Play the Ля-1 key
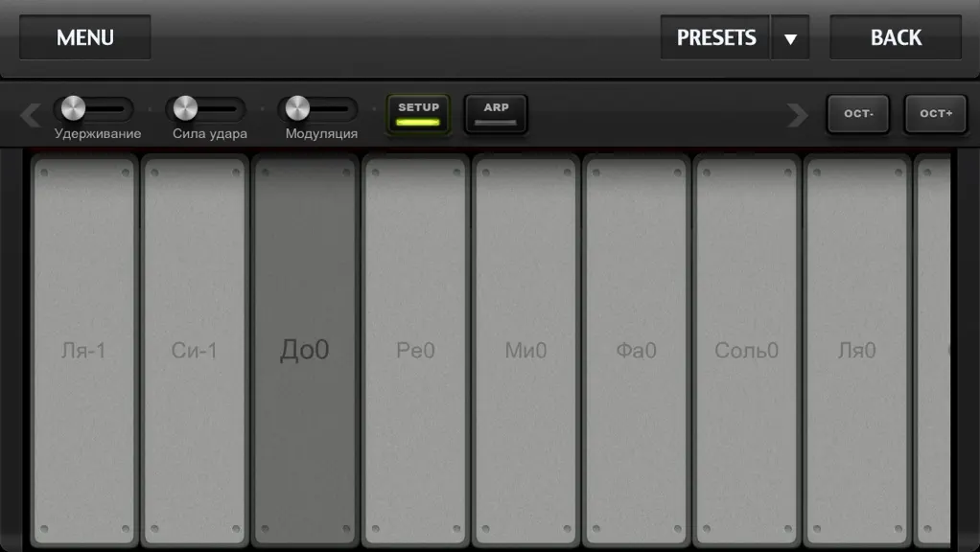980x552 pixels. [x=83, y=351]
